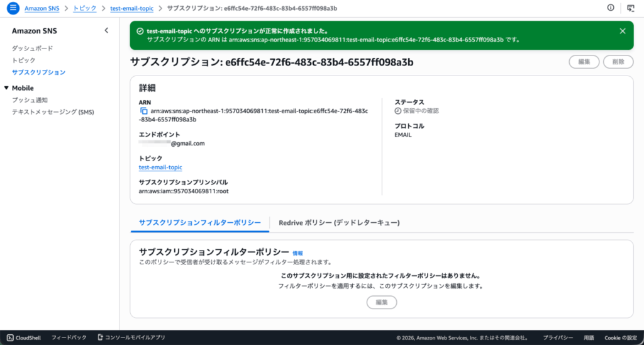Click the pending confirmation clock status icon
The image size is (644, 345).
(397, 111)
